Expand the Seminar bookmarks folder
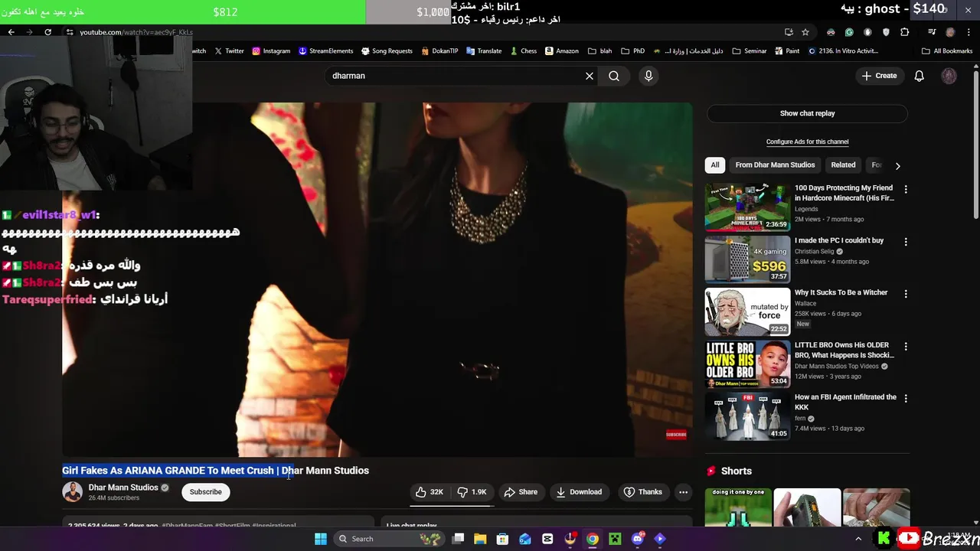980x551 pixels. [750, 51]
